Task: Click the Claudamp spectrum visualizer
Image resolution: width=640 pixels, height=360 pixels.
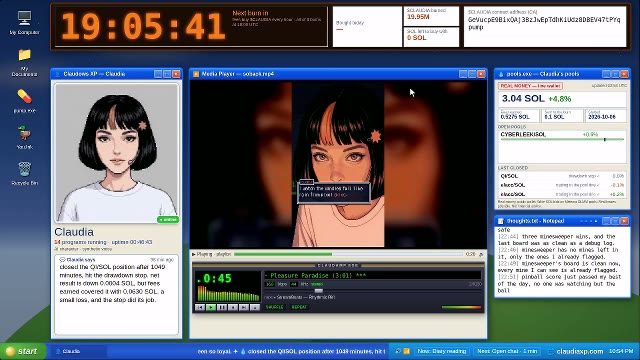Action: (x=228, y=293)
